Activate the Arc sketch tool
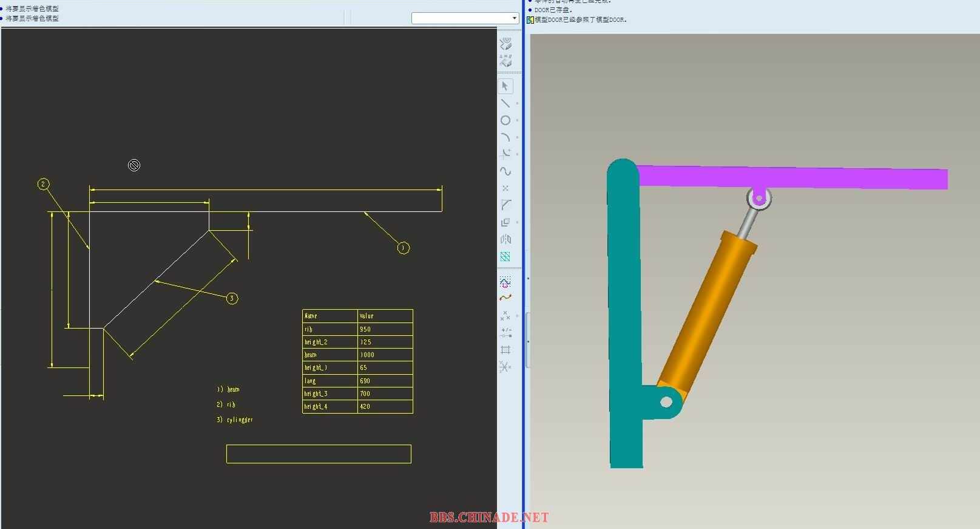Viewport: 980px width, 529px height. [x=505, y=137]
